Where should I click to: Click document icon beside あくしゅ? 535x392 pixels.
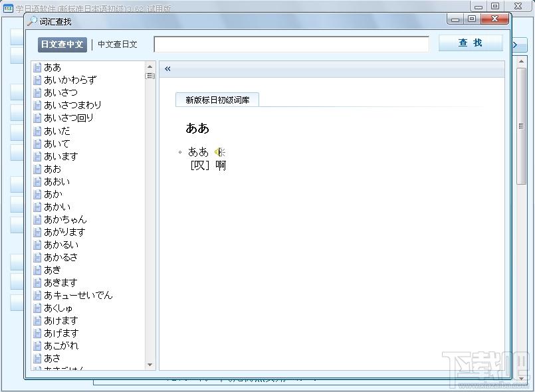coord(37,308)
